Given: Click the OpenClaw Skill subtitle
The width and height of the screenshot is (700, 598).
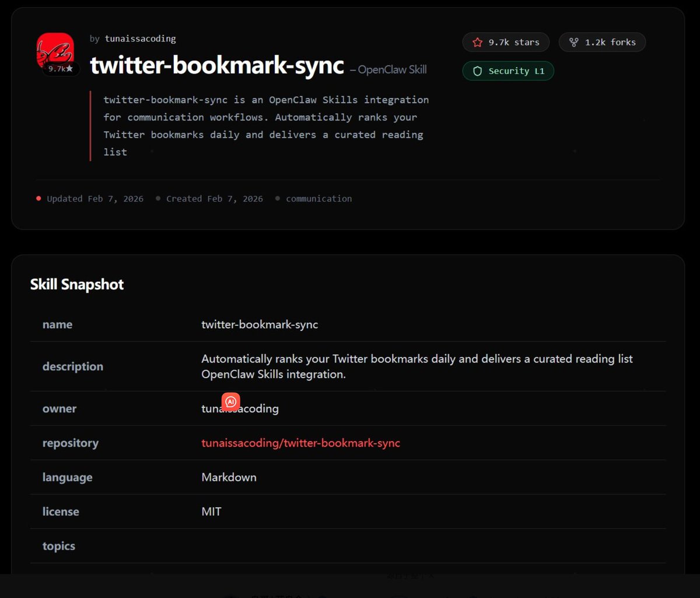Looking at the screenshot, I should pos(388,70).
